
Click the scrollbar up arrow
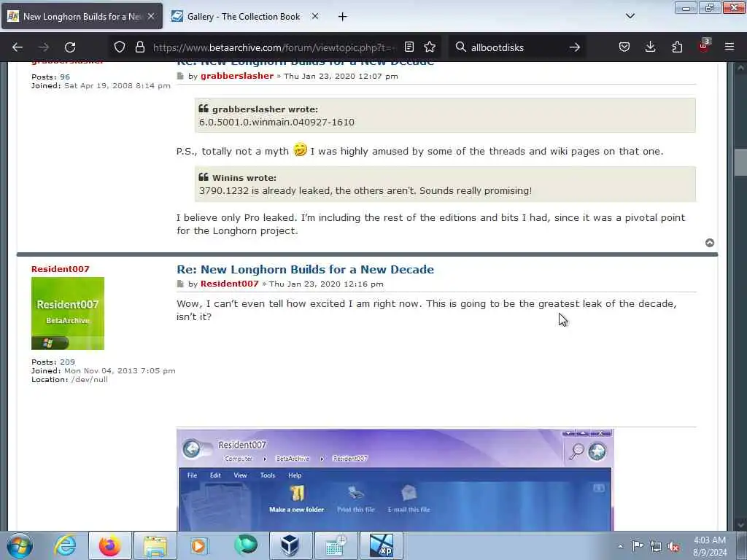pos(740,68)
